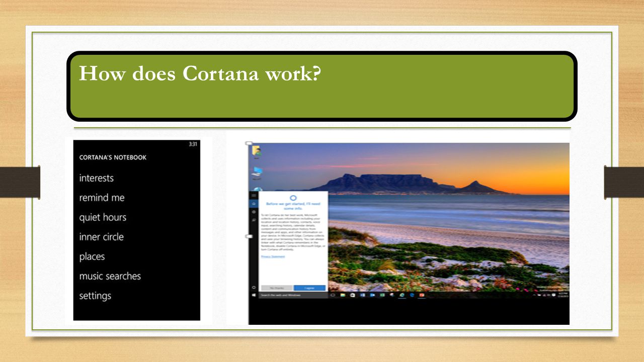644x362 pixels.
Task: Click Cortana circle icon above Start
Action: point(254,287)
